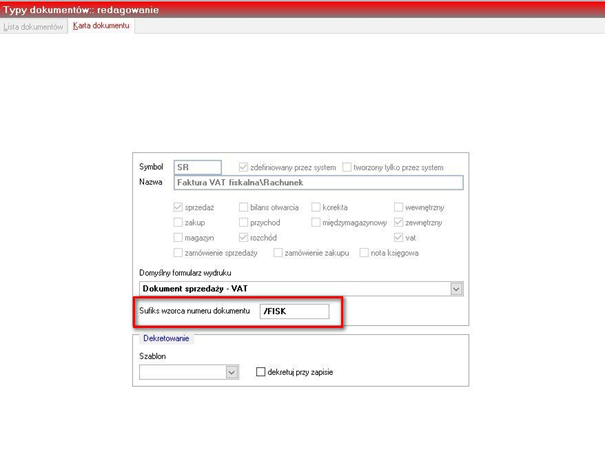Toggle the rozchód checkbox
This screenshot has width=605, height=461.
[243, 237]
